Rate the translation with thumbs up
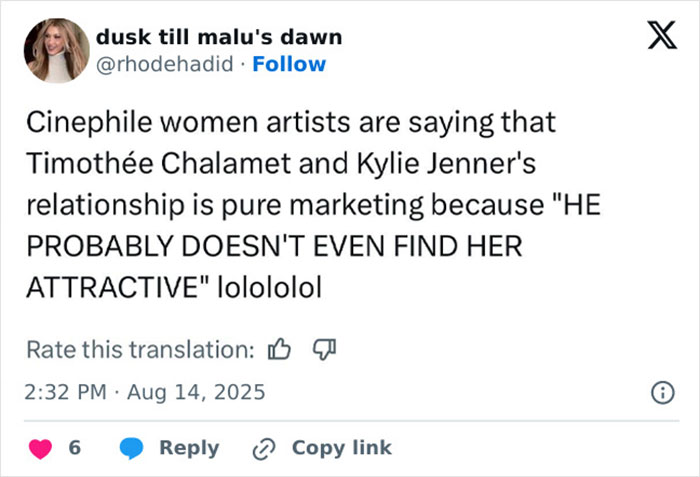The width and height of the screenshot is (700, 477). tap(280, 350)
